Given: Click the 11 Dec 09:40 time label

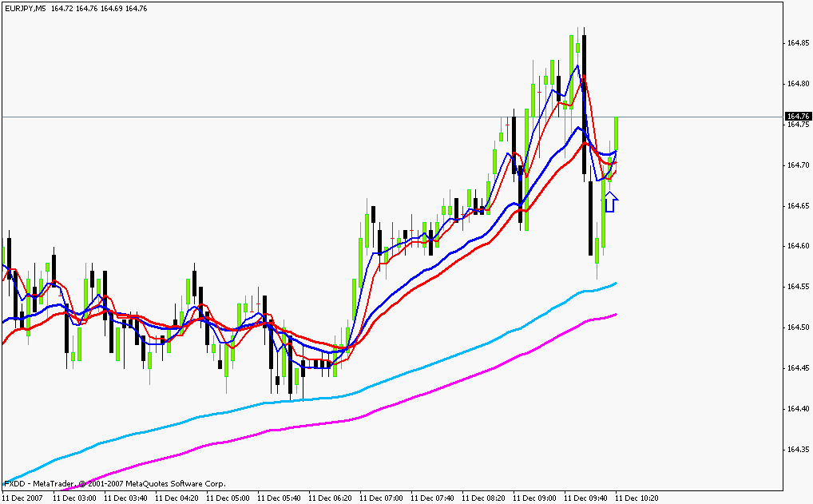Looking at the screenshot, I should point(586,498).
